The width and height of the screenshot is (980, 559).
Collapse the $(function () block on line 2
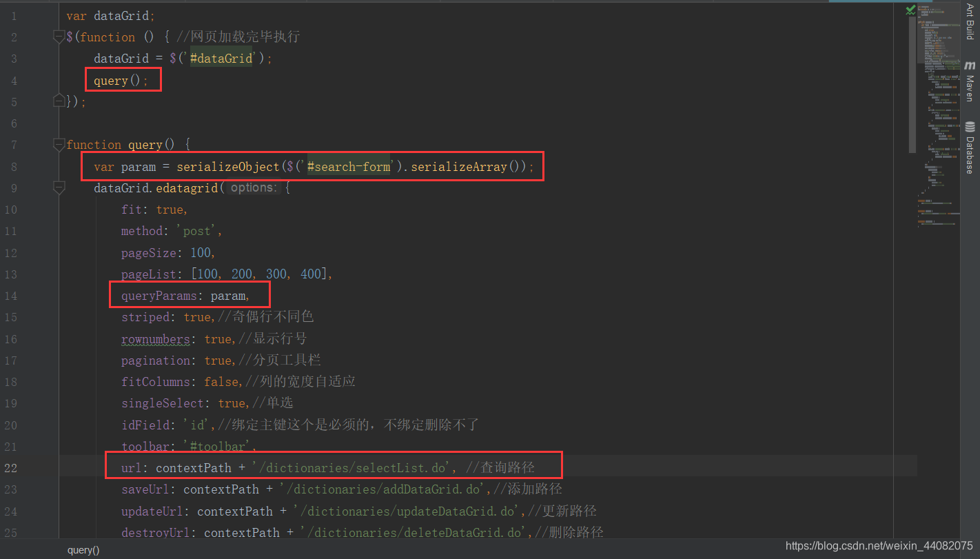click(x=59, y=37)
